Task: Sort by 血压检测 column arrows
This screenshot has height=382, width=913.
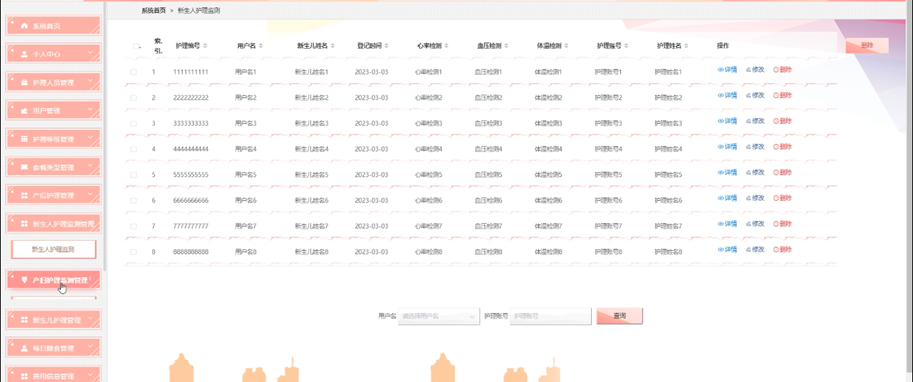Action: 507,45
